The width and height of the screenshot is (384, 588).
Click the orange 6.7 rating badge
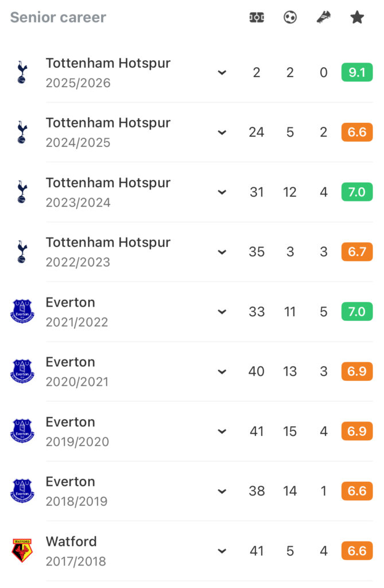[357, 252]
